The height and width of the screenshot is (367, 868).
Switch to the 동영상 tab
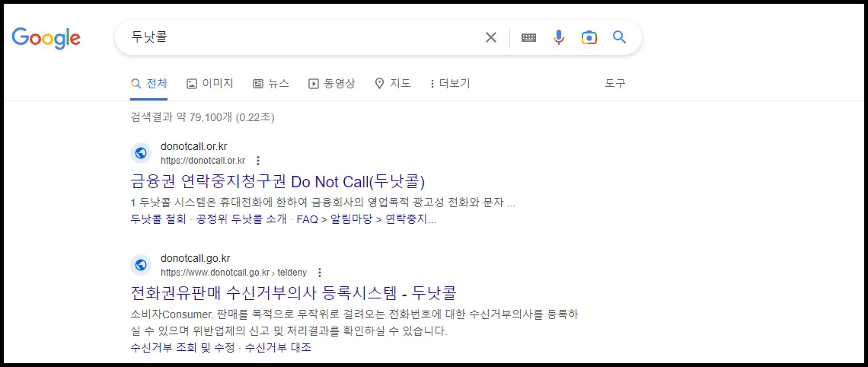(331, 85)
